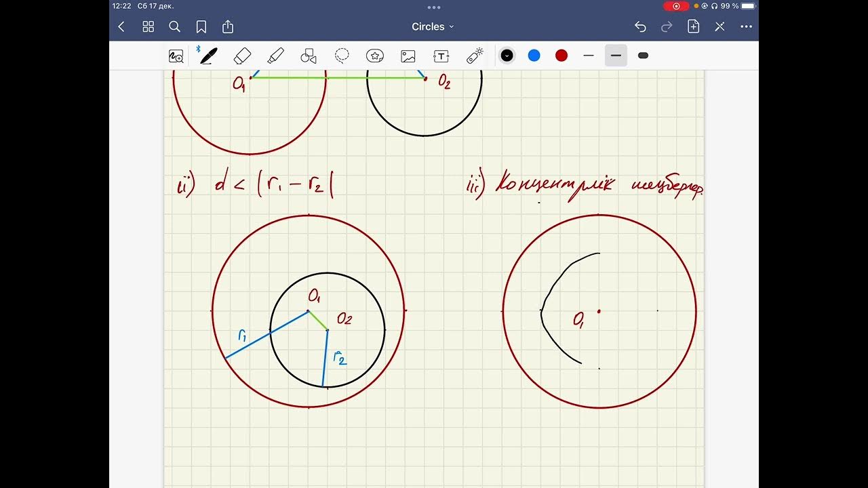Select the medium stroke width
Screen dimensions: 868x488
click(616, 56)
